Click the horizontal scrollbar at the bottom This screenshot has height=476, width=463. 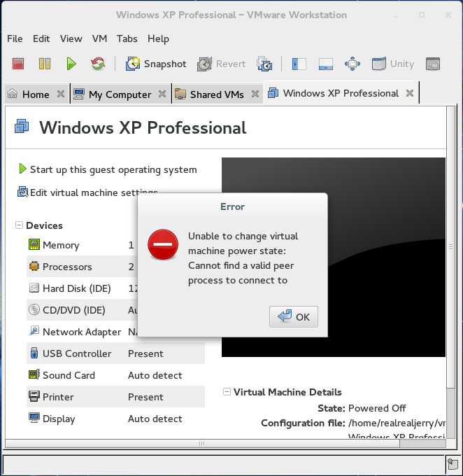(202, 444)
